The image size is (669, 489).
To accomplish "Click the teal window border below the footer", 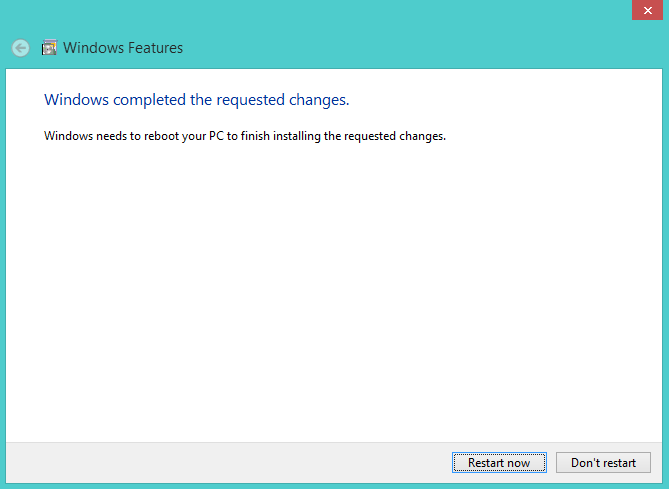I will (334, 486).
